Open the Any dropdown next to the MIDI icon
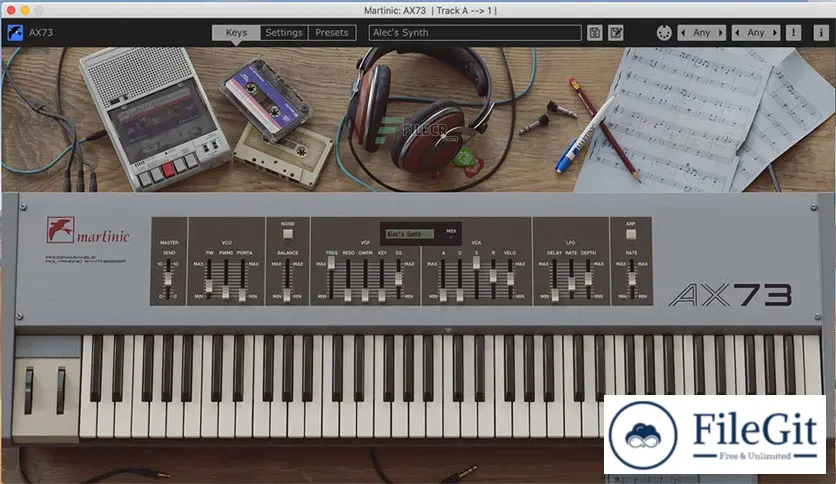 [702, 33]
